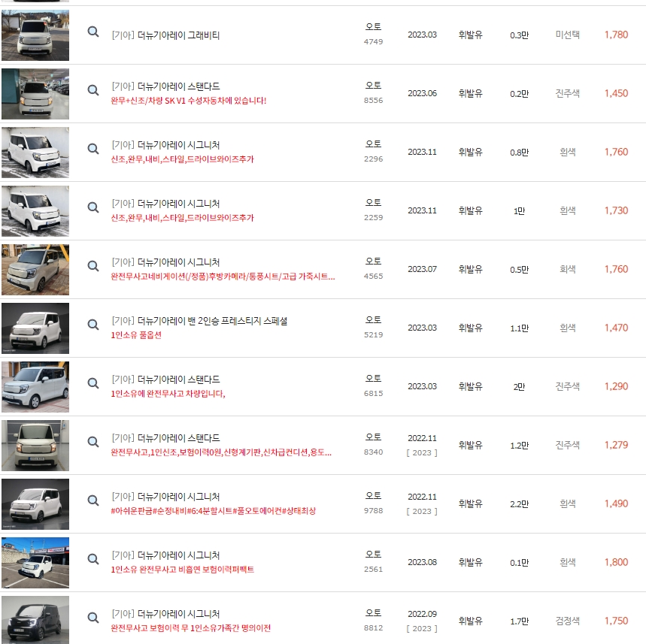Click red text '완전무사고 보험이력 무 1인소유가족간 명의이전'

pyautogui.click(x=191, y=628)
